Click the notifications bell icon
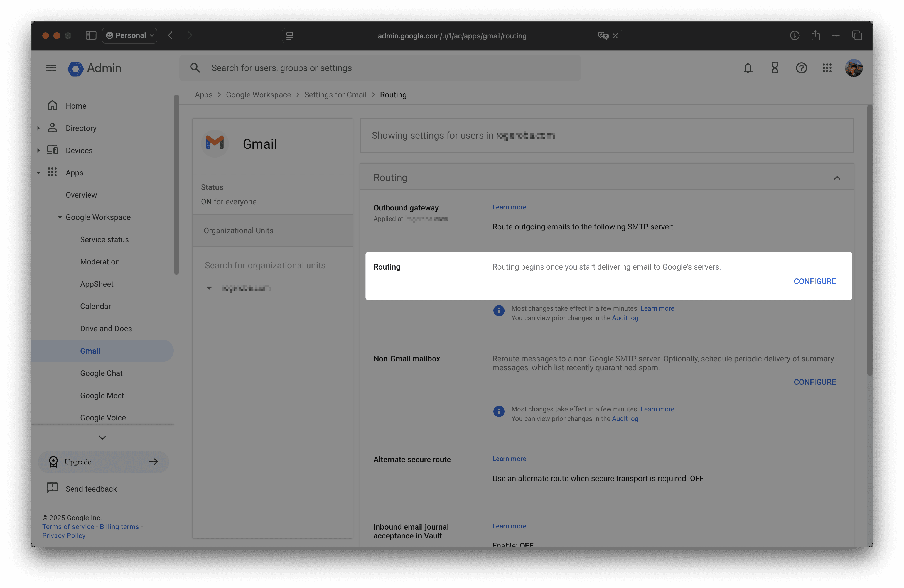Screen dimensions: 904x588 tap(748, 68)
